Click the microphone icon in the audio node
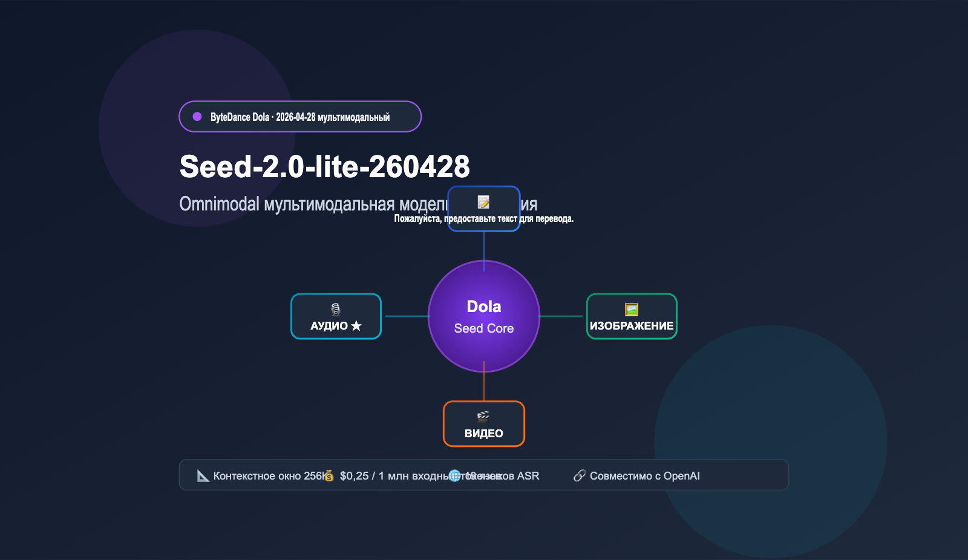 click(x=336, y=310)
